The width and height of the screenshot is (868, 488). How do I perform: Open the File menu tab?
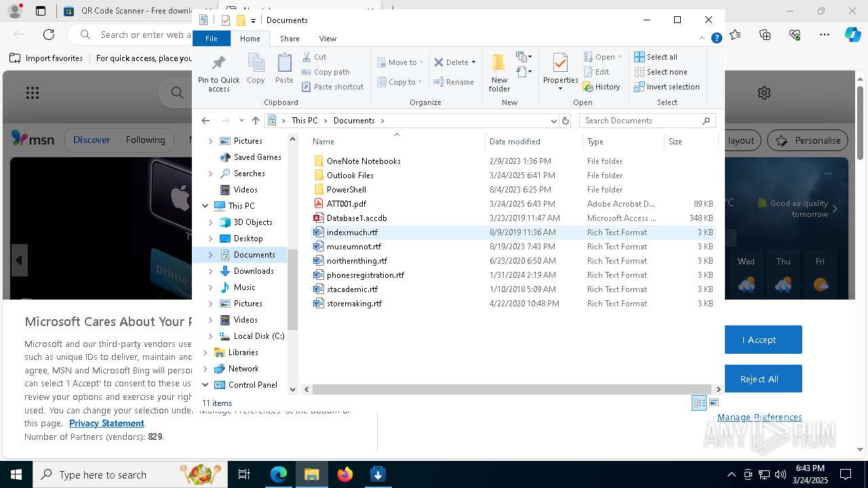click(x=212, y=39)
